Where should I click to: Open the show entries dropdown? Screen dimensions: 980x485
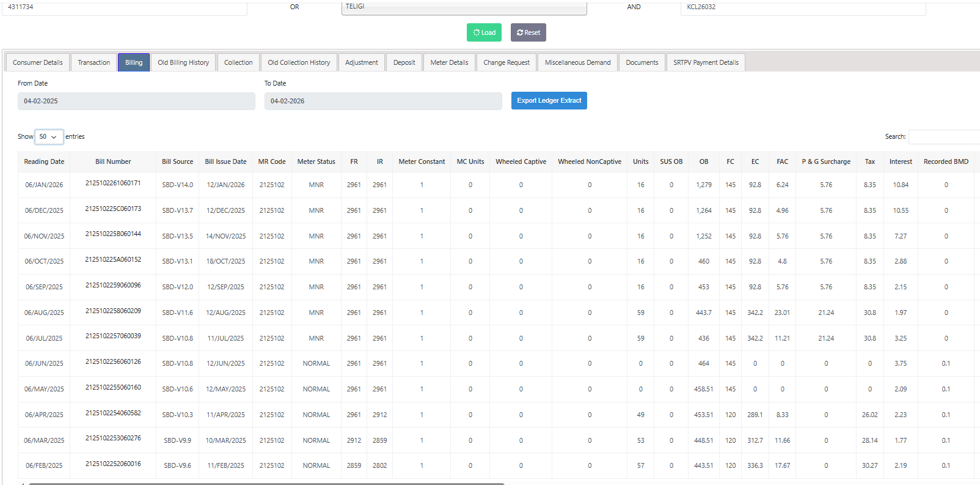pos(49,137)
